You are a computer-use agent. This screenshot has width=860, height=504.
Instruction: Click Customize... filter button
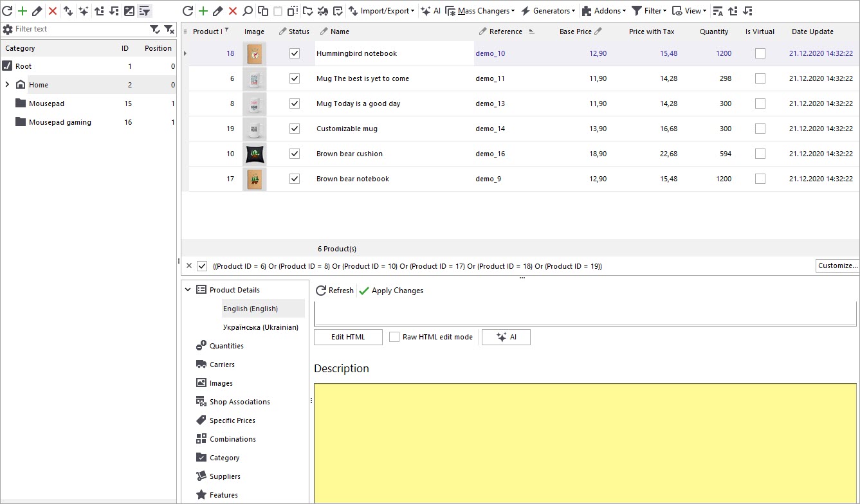[x=837, y=265]
